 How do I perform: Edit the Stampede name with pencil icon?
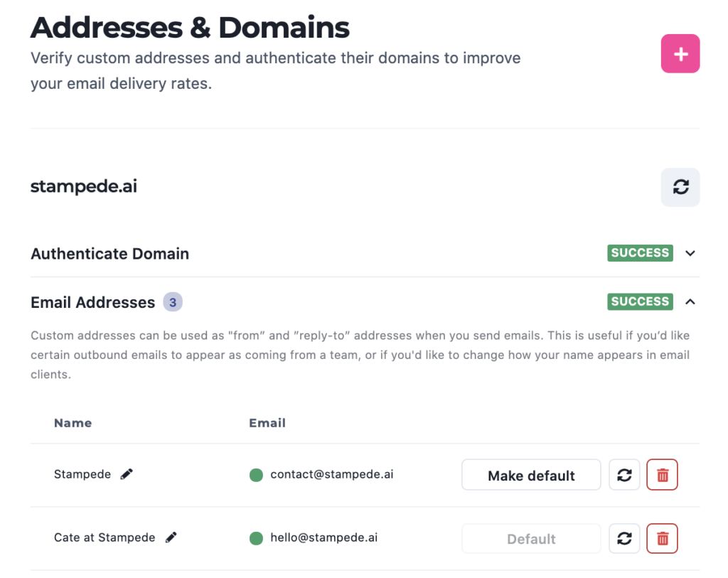[x=127, y=474]
